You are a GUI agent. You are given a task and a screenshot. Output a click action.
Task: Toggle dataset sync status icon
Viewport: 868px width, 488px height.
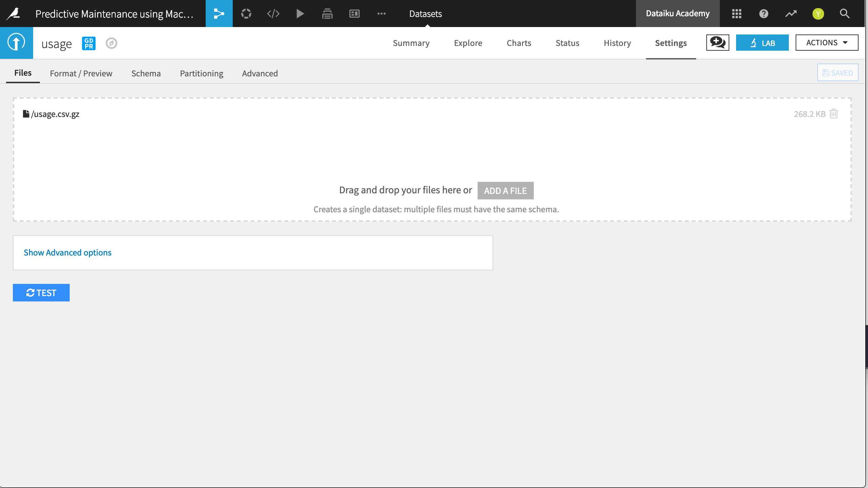[112, 43]
